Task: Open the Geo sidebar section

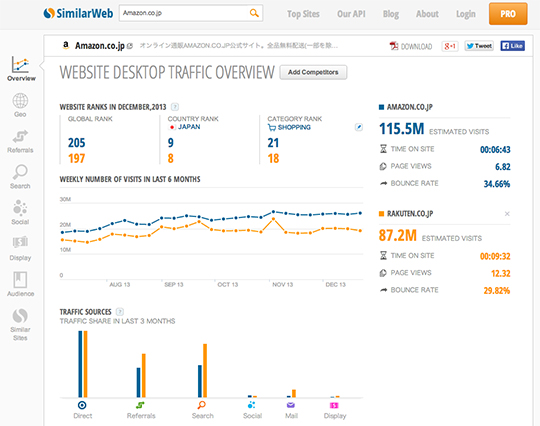Action: click(20, 105)
